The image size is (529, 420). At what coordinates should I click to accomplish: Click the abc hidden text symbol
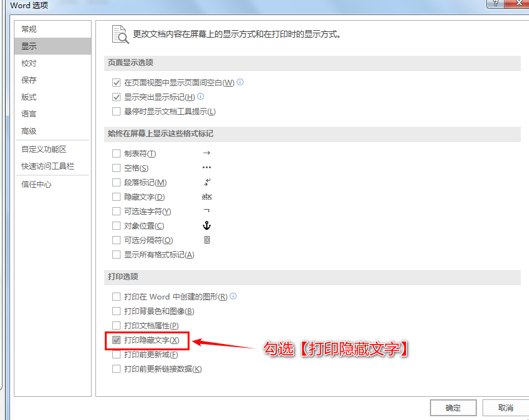[207, 197]
